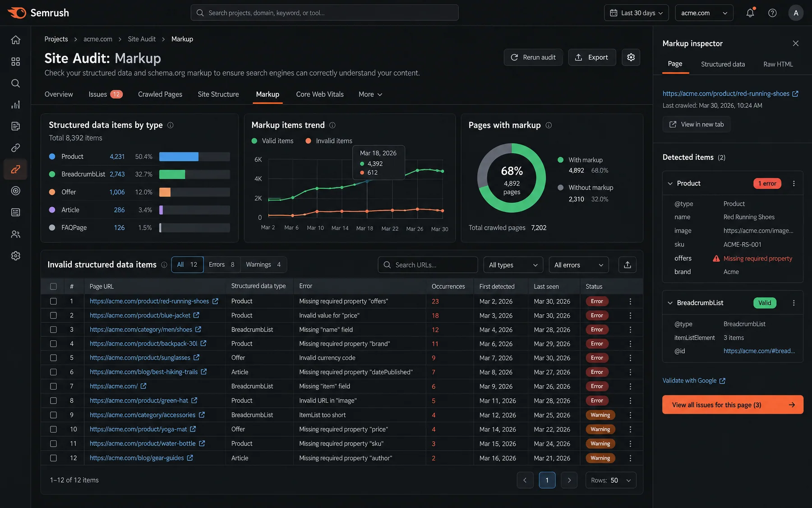Select the red-running-shoes row checkbox
Screen dimensions: 812x508
[53, 301]
